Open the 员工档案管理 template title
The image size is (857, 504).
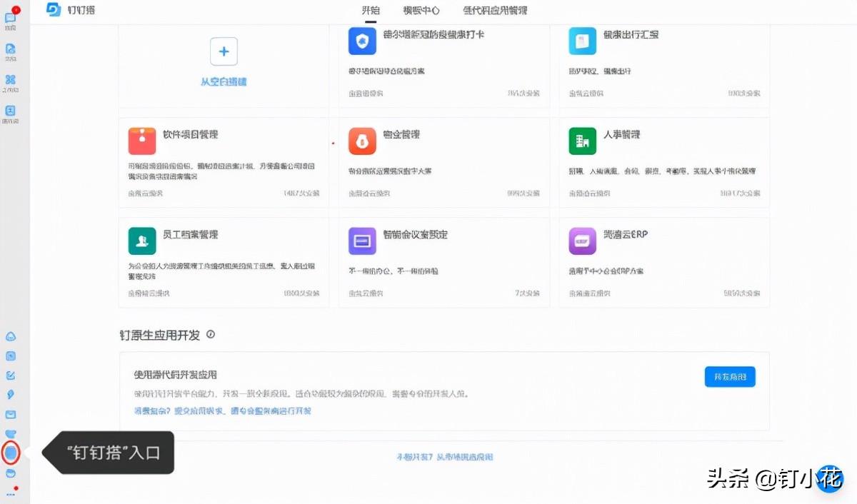point(191,234)
